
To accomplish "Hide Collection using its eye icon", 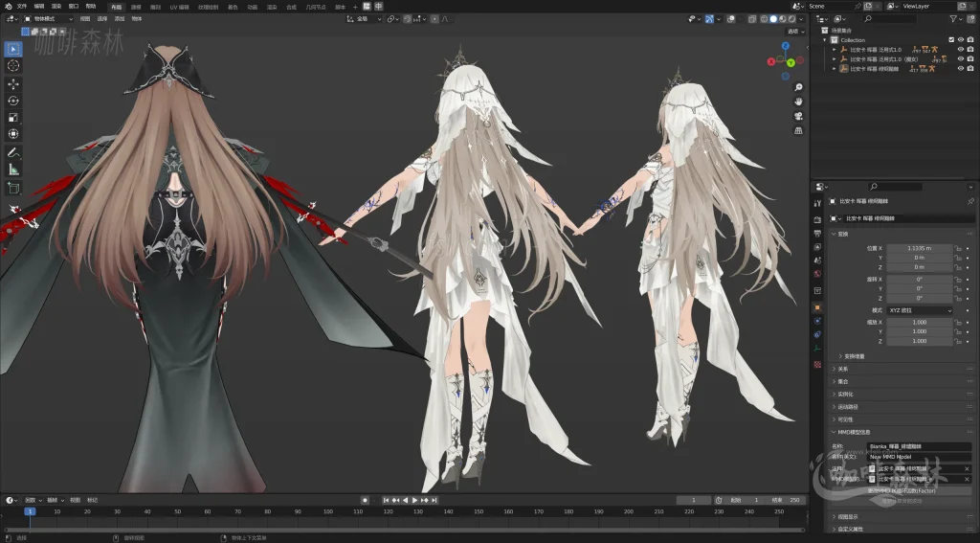I will tap(961, 40).
